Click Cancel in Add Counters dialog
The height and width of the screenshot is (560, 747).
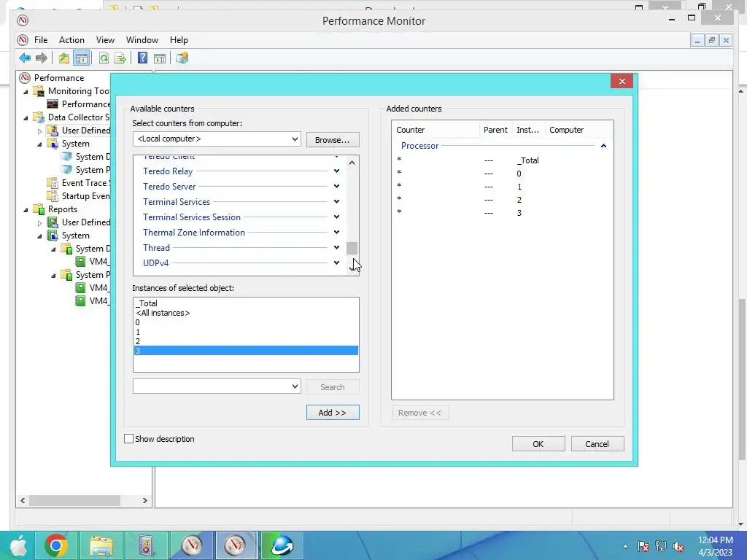click(x=597, y=444)
